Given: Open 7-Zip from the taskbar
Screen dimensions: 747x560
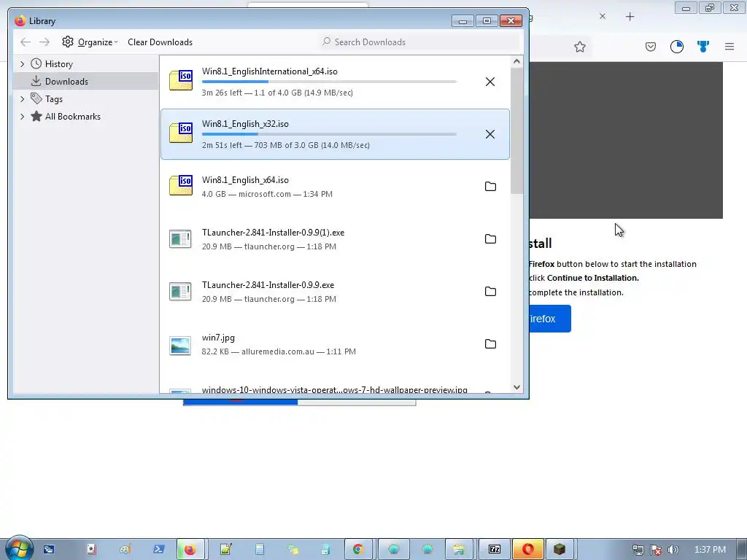Looking at the screenshot, I should coord(495,550).
